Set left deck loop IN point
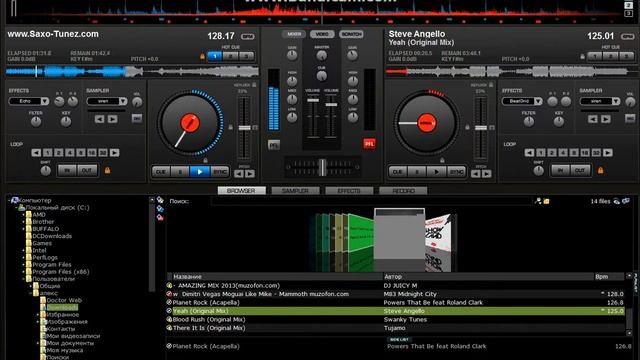The height and width of the screenshot is (360, 640). coord(67,170)
